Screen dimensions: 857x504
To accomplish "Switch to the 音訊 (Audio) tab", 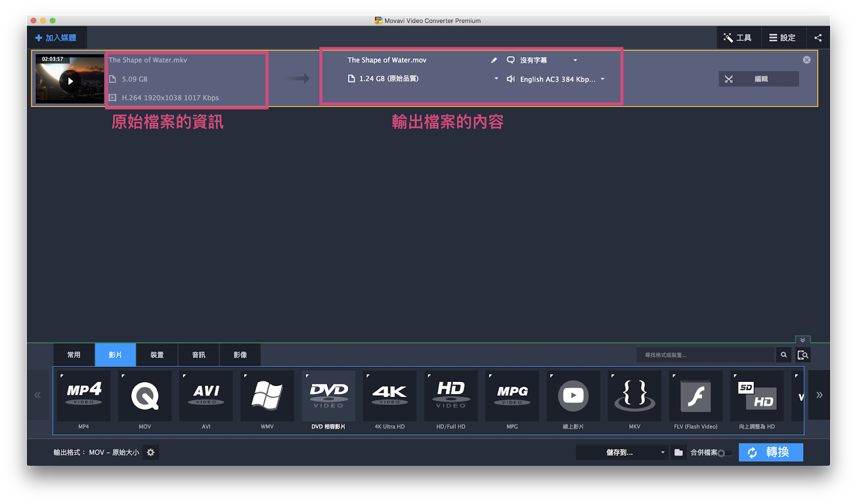I will pos(199,355).
